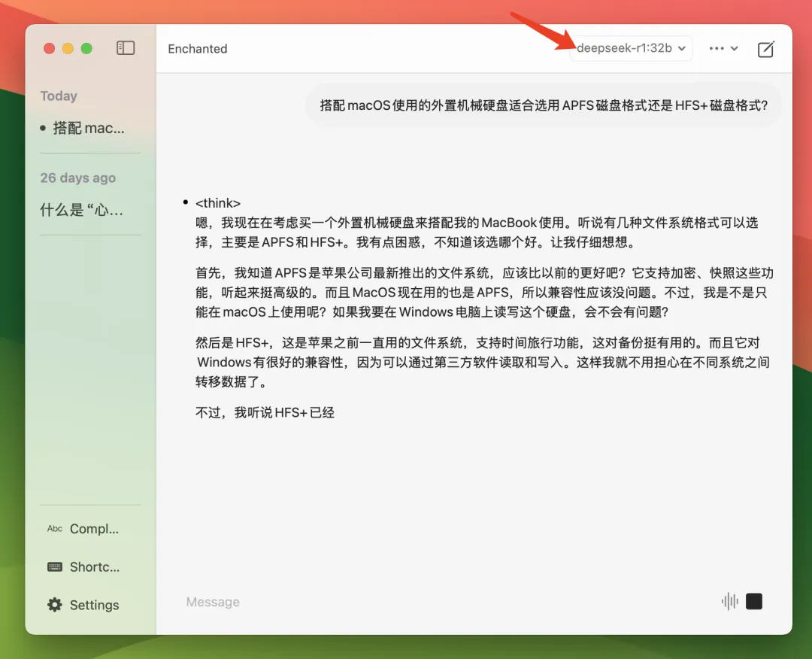This screenshot has width=812, height=659.
Task: Expand the three-dot more options menu
Action: pyautogui.click(x=723, y=48)
